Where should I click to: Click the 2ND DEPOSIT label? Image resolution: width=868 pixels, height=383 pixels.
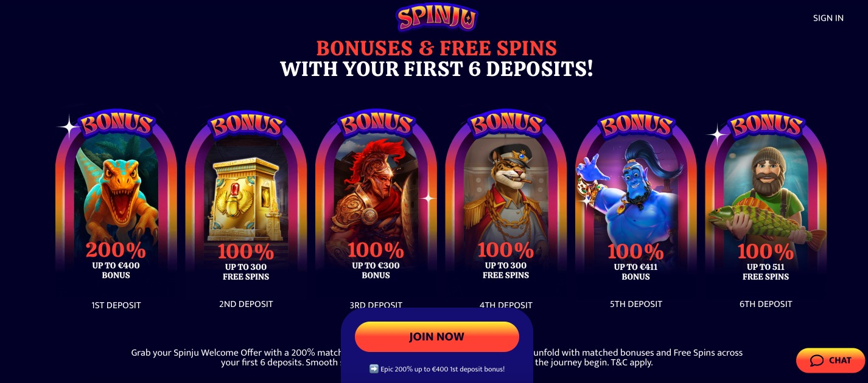tap(246, 304)
